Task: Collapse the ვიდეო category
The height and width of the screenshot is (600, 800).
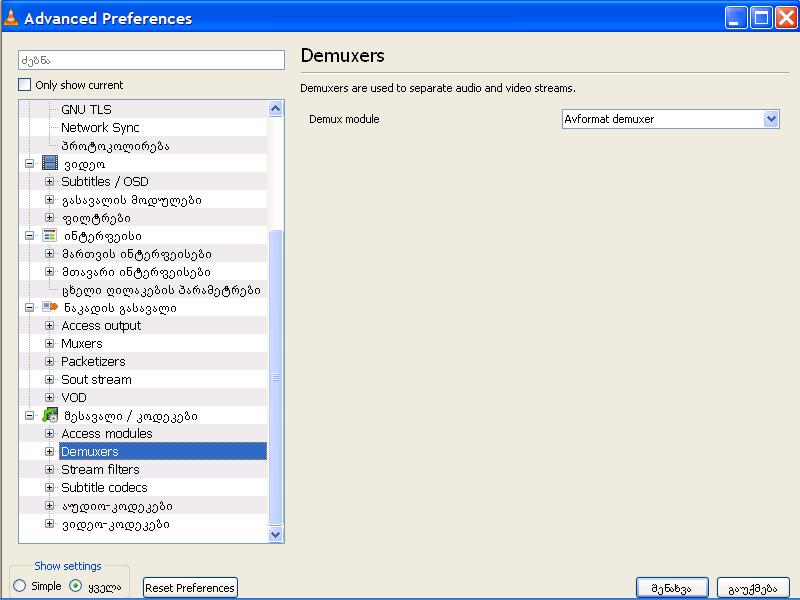Action: (30, 164)
